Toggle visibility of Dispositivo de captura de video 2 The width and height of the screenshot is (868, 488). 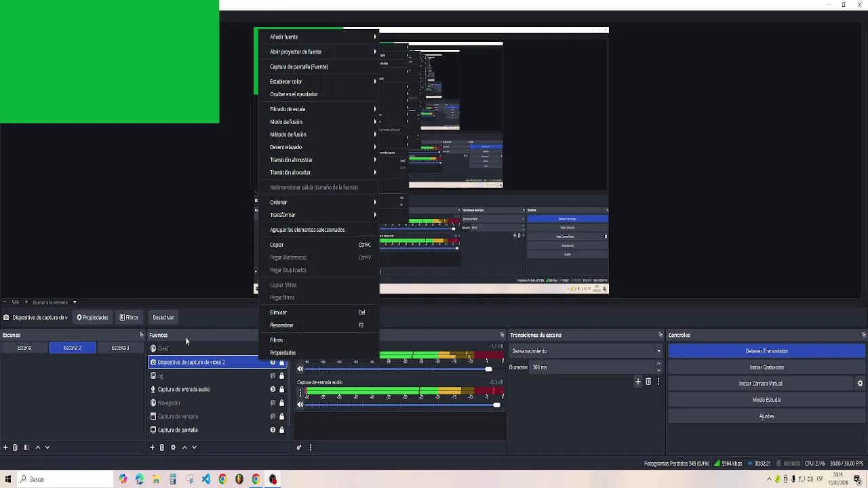tap(273, 362)
